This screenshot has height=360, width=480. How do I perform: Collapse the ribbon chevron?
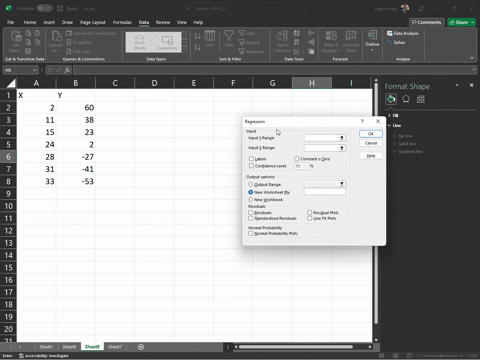(472, 58)
